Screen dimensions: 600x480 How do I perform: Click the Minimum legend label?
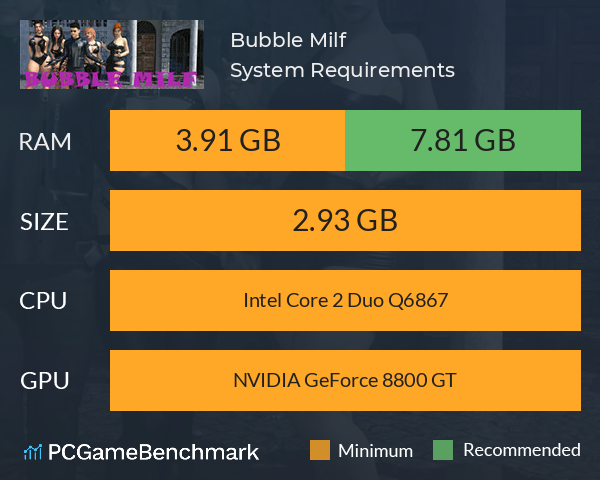pyautogui.click(x=375, y=451)
